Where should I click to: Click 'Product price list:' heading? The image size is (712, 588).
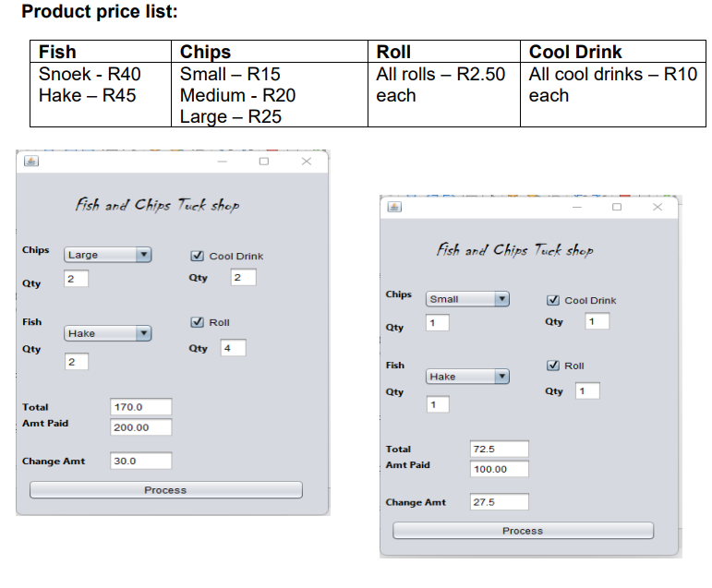pos(100,11)
